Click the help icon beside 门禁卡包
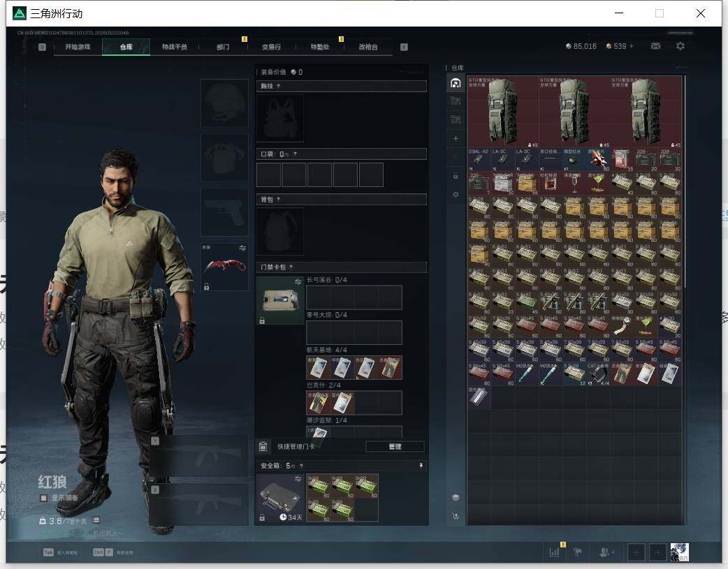This screenshot has width=728, height=569. coord(291,267)
